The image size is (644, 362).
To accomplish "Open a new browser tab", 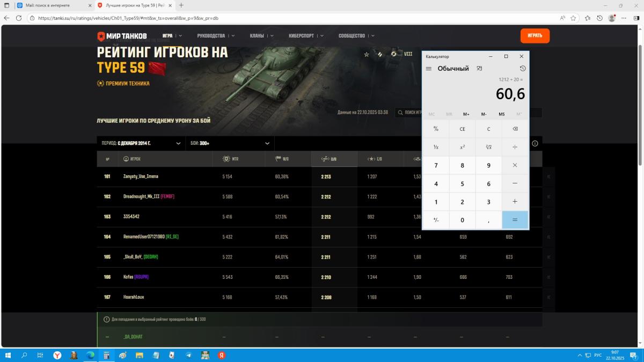I will click(181, 5).
